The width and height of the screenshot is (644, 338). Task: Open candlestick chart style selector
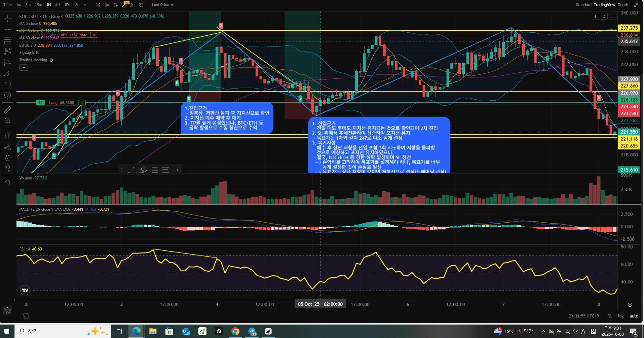[107, 5]
